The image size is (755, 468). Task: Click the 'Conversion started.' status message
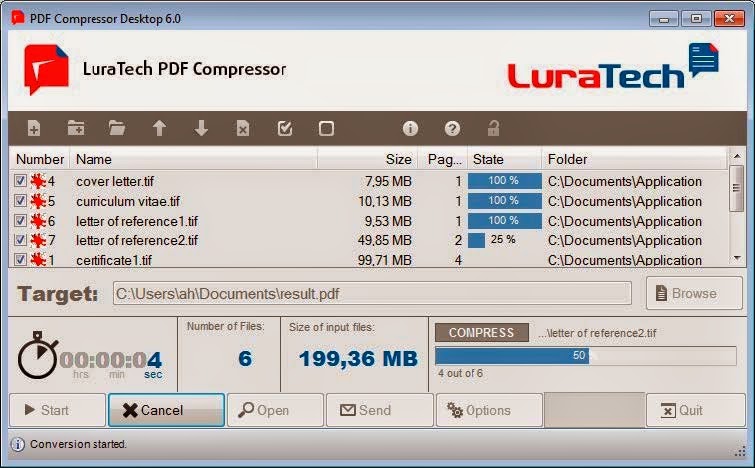click(78, 444)
